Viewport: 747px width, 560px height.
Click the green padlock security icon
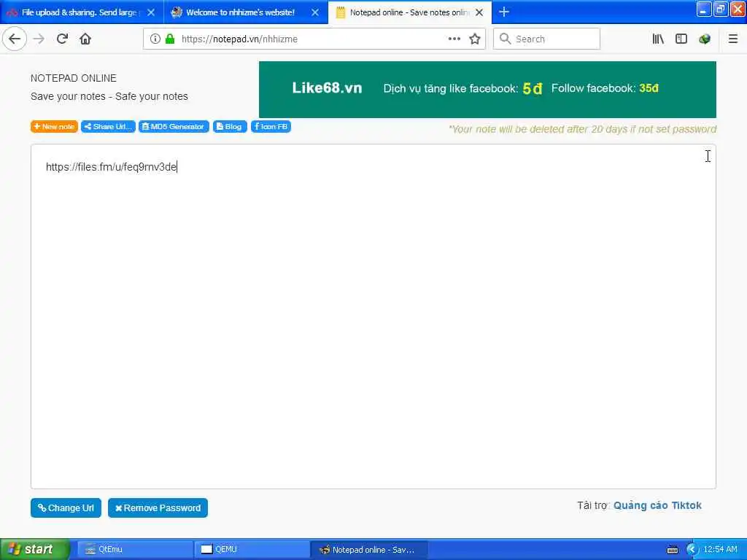point(170,39)
